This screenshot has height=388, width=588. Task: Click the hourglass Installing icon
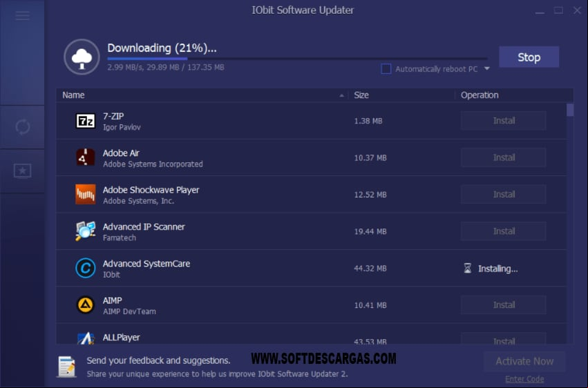(x=467, y=268)
